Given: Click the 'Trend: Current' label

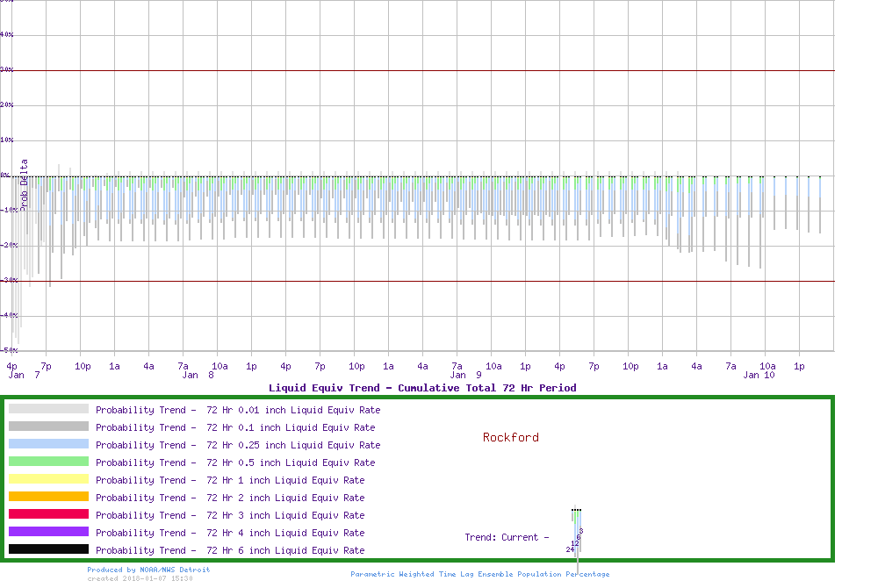Looking at the screenshot, I should point(507,537).
